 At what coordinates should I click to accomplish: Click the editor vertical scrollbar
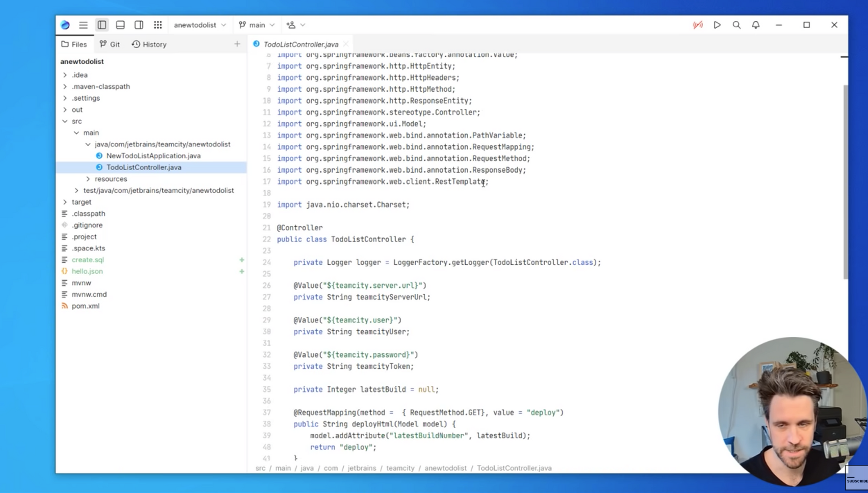coord(845,181)
